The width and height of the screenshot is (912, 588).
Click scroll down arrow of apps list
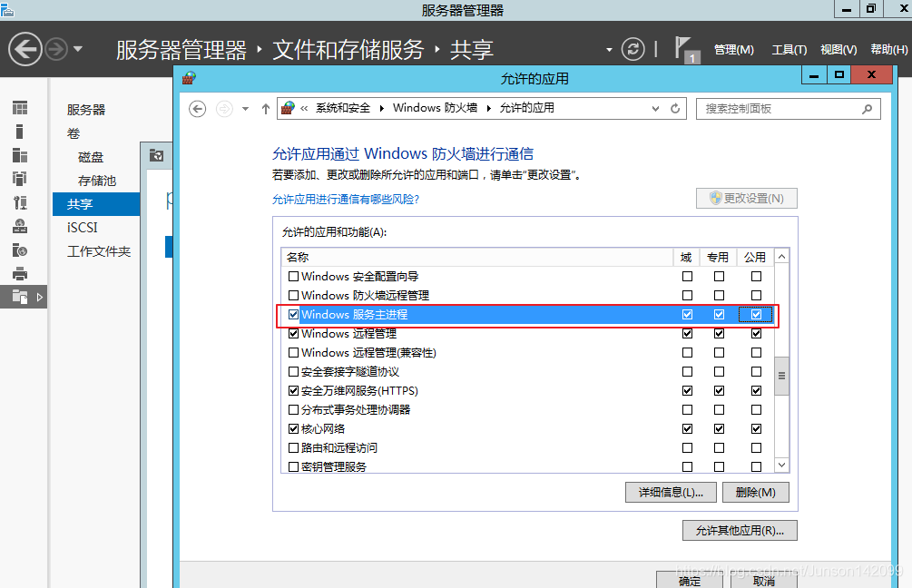(782, 465)
